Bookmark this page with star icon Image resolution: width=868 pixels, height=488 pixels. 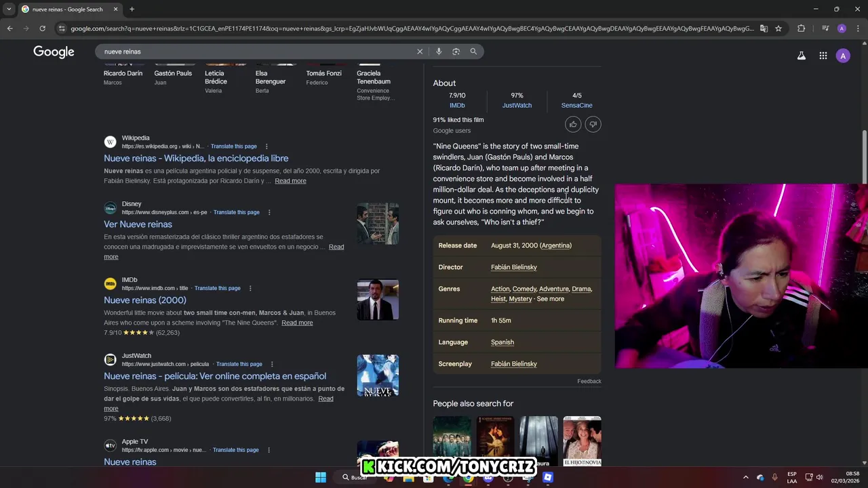(x=778, y=28)
